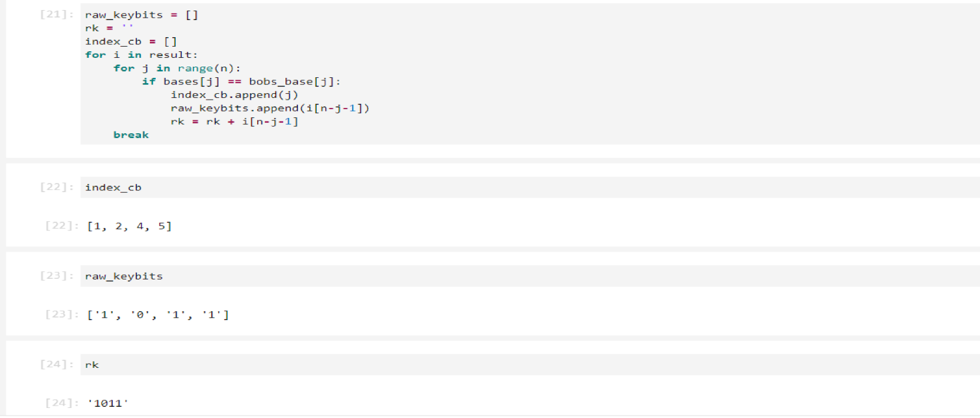Click the [21] cell prompt label

coord(57,15)
